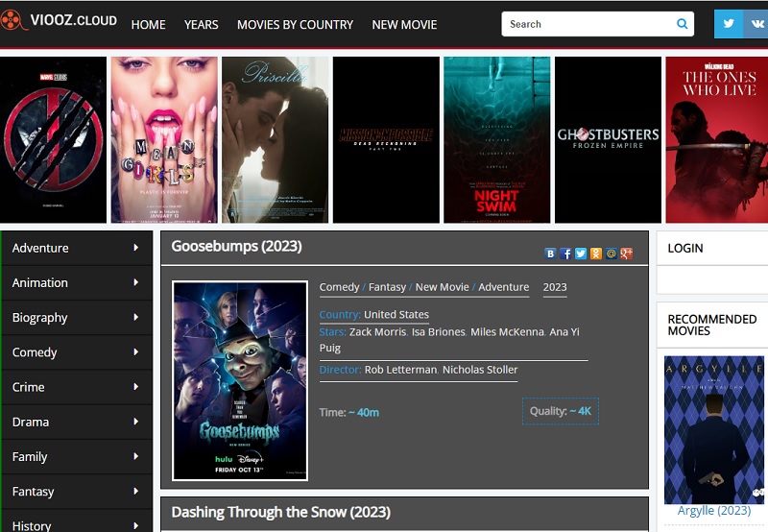Open the Night Swim poster
Viewport: 768px width, 532px height.
point(497,139)
